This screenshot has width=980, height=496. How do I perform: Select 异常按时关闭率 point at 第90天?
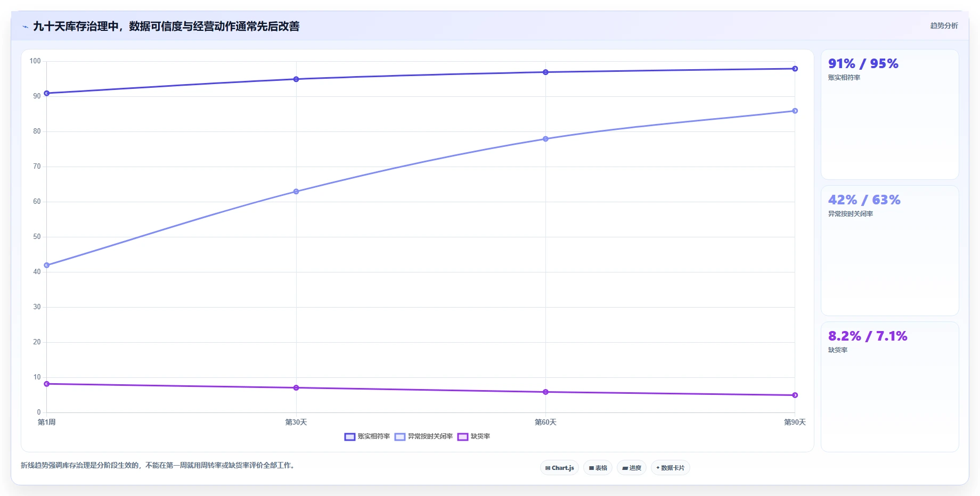(795, 111)
